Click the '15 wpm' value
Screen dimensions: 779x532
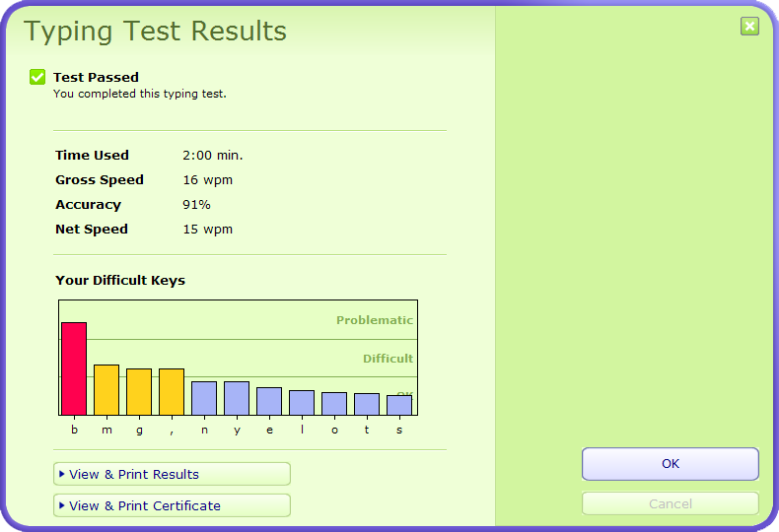pyautogui.click(x=208, y=230)
